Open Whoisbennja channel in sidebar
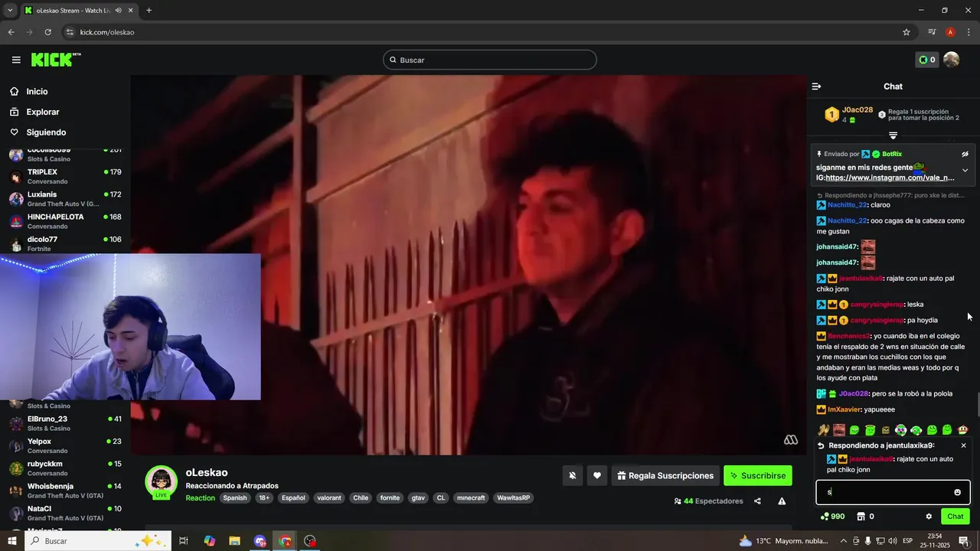Screen dimensions: 980x551 (x=65, y=491)
